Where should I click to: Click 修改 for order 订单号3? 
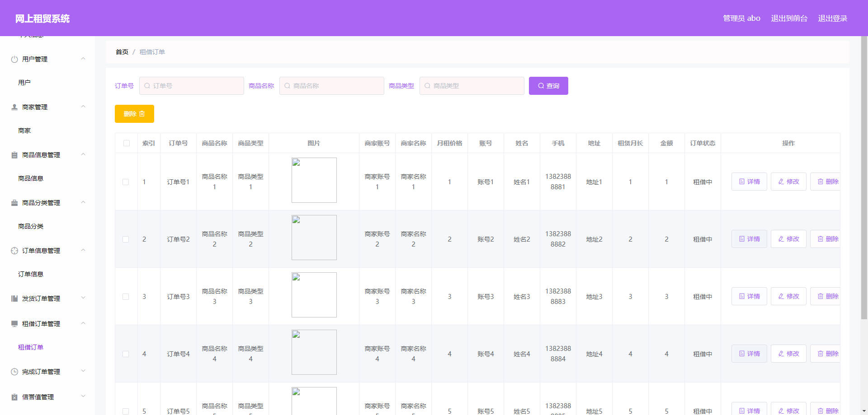pyautogui.click(x=788, y=296)
